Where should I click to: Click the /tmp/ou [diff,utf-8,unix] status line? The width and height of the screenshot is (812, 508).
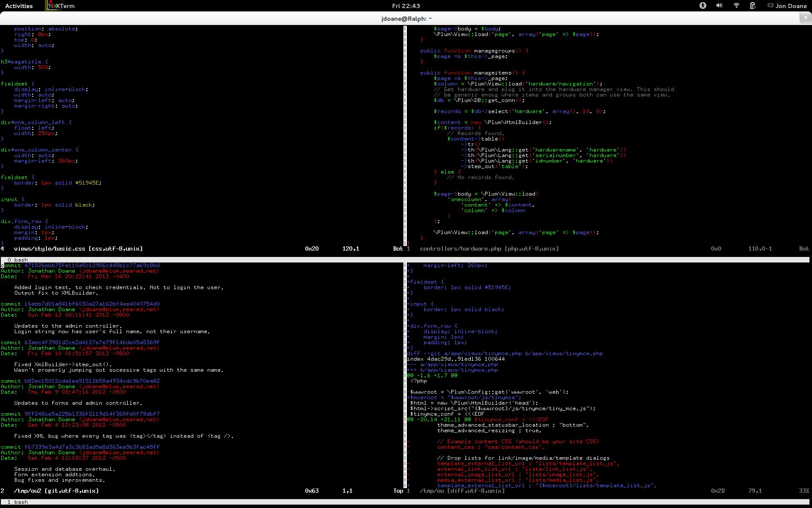tap(608, 491)
